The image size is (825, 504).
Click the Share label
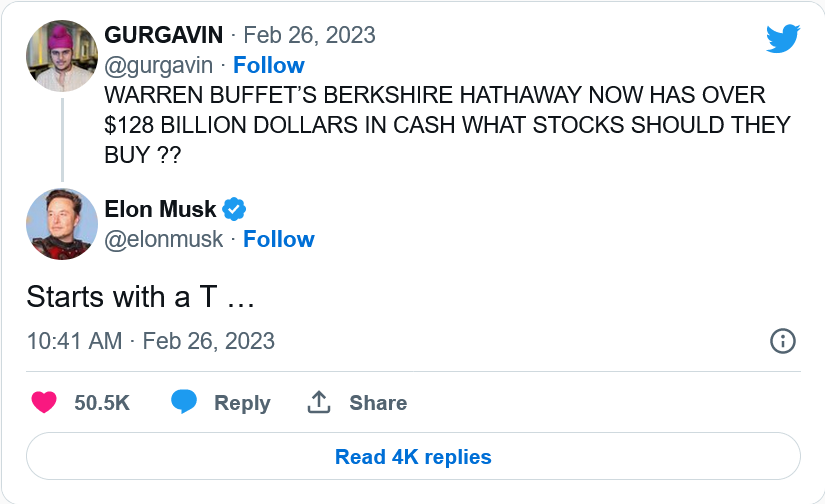(377, 403)
